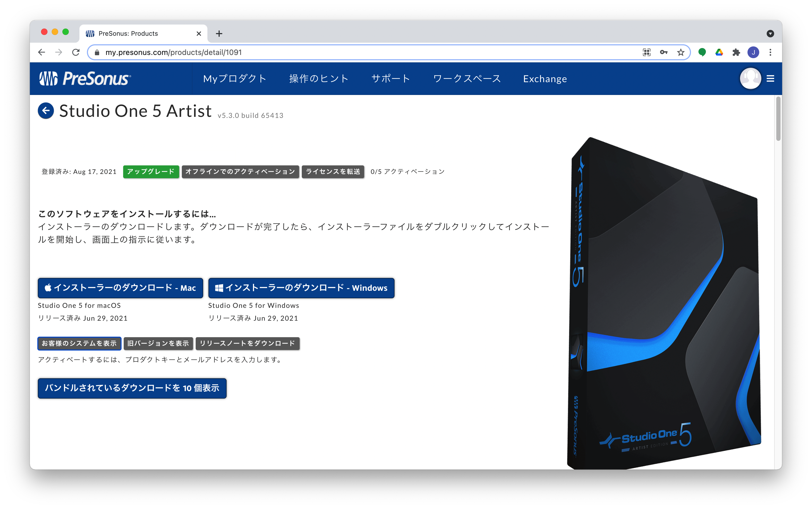The width and height of the screenshot is (812, 509).
Task: Click the 0/5 アクティベーション text
Action: tap(407, 172)
